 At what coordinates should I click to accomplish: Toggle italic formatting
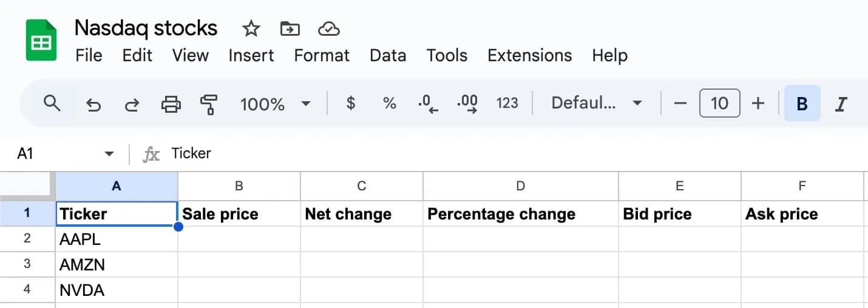pyautogui.click(x=841, y=104)
